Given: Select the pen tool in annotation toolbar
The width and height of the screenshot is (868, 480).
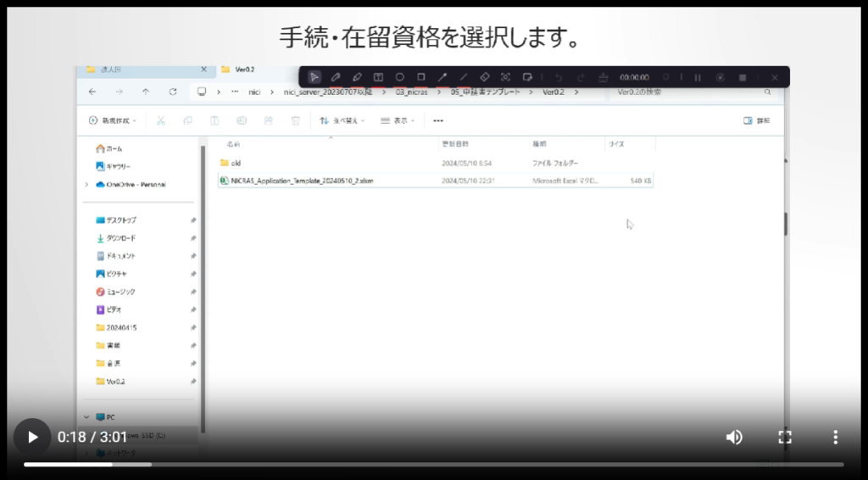Looking at the screenshot, I should 336,77.
